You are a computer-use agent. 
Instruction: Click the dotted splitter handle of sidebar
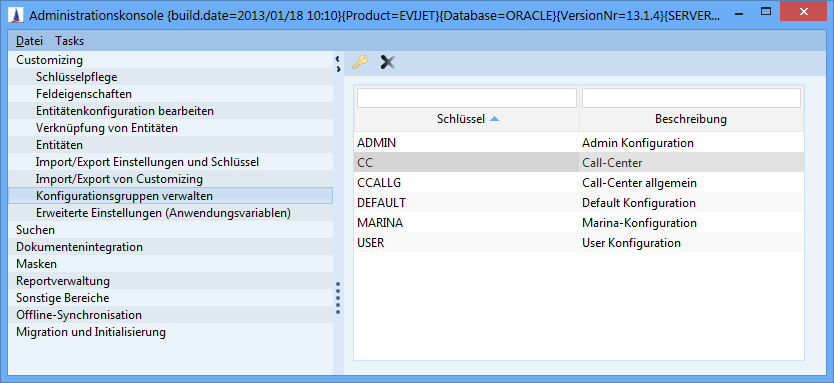coord(338,298)
